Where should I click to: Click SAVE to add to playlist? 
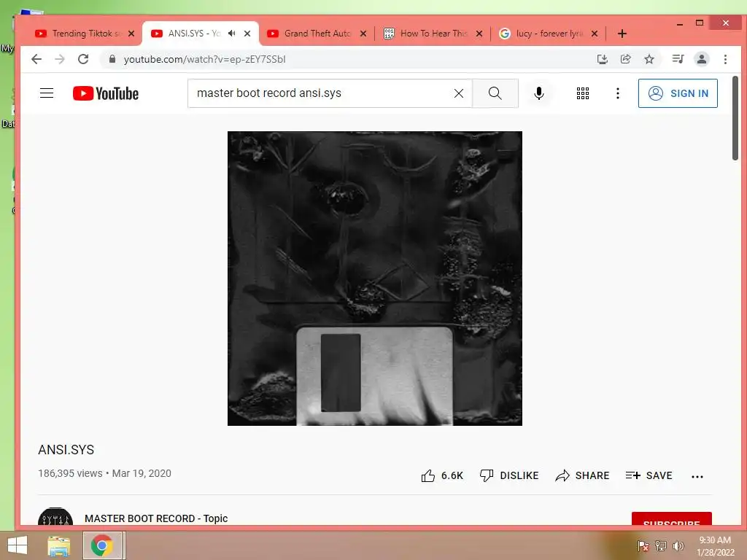649,475
